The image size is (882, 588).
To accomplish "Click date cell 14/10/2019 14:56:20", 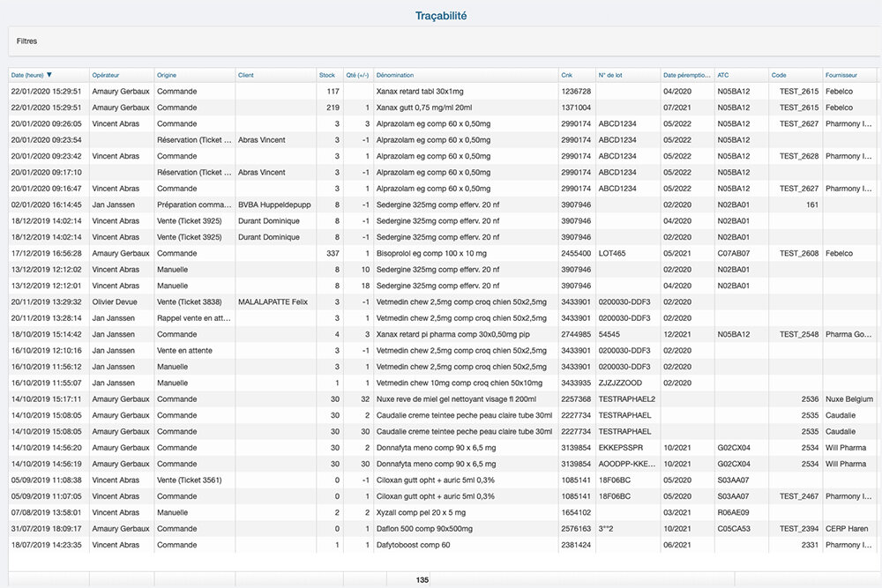I will tap(46, 448).
